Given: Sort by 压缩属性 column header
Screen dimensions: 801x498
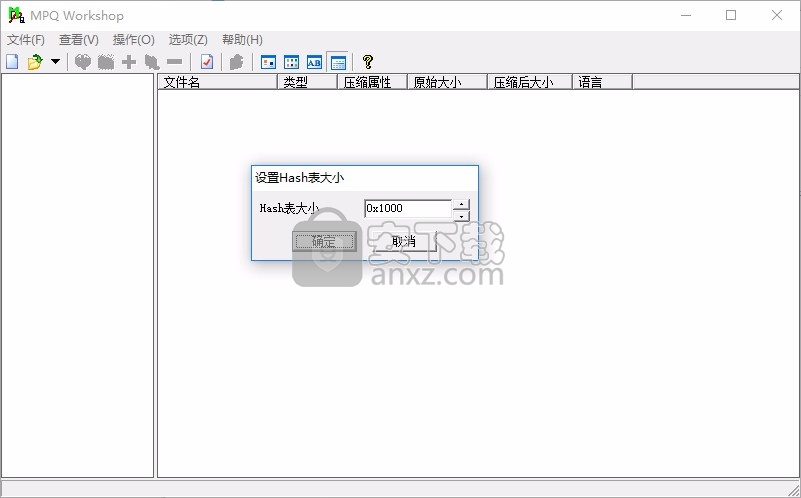Looking at the screenshot, I should tap(372, 82).
